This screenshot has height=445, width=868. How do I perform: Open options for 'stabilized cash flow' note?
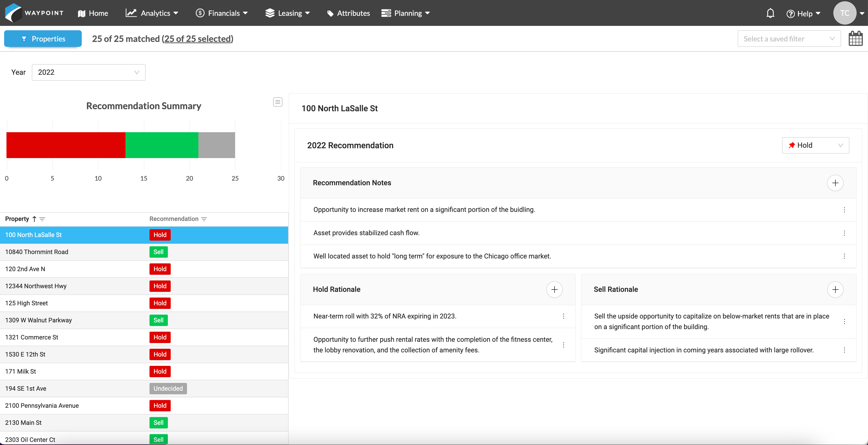click(844, 233)
